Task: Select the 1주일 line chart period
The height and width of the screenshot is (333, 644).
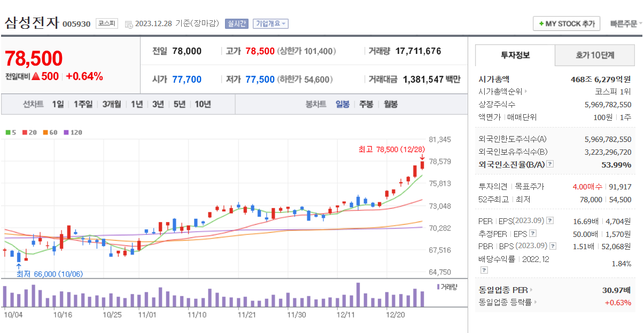Action: [x=83, y=104]
